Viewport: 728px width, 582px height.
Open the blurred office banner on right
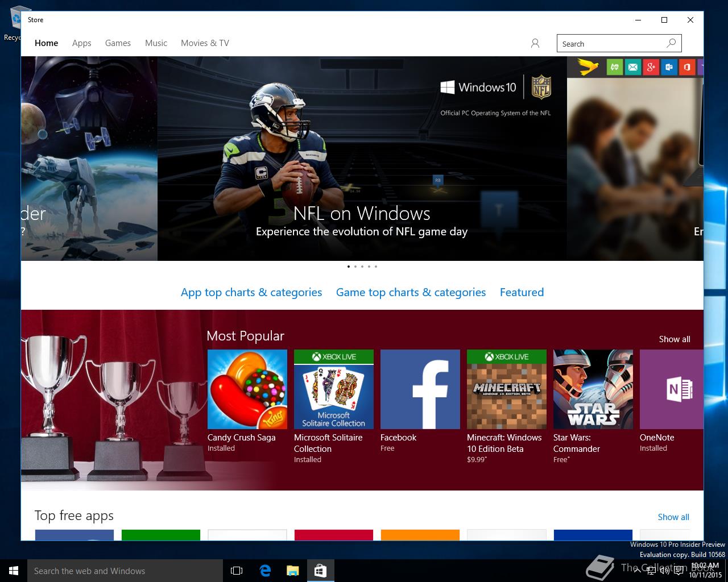tap(635, 159)
